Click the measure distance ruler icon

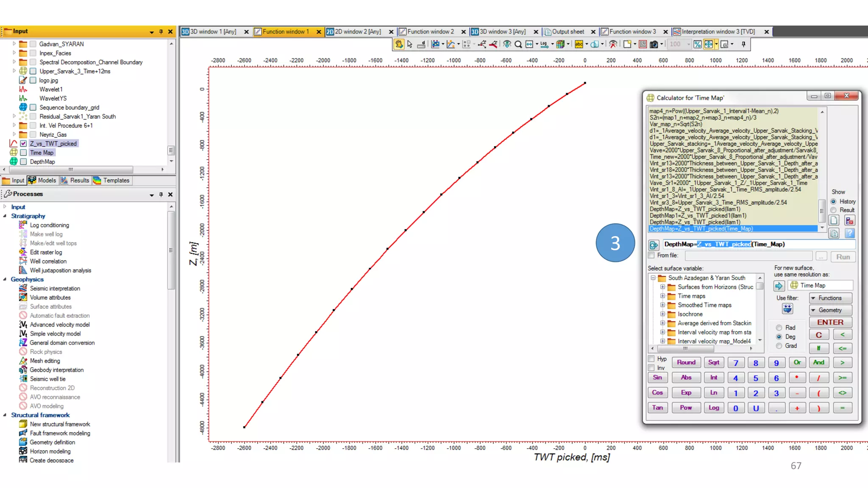click(421, 44)
